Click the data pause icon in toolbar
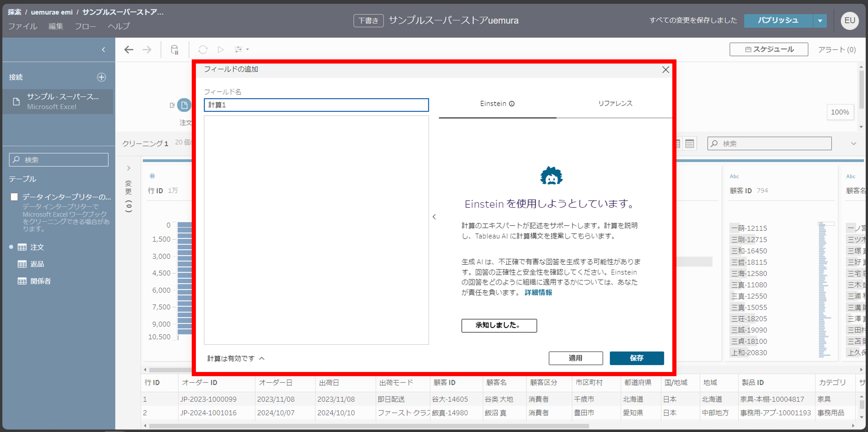The width and height of the screenshot is (868, 432). [x=175, y=50]
